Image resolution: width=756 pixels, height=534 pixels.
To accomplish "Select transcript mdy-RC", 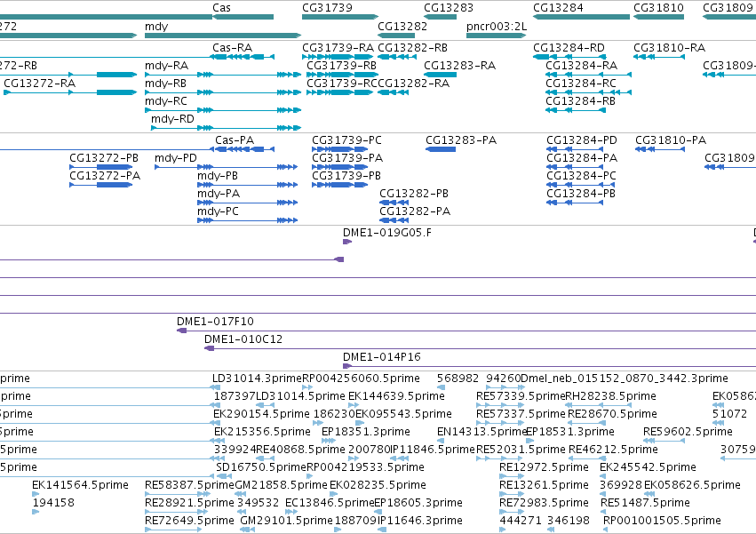I will pyautogui.click(x=166, y=101).
